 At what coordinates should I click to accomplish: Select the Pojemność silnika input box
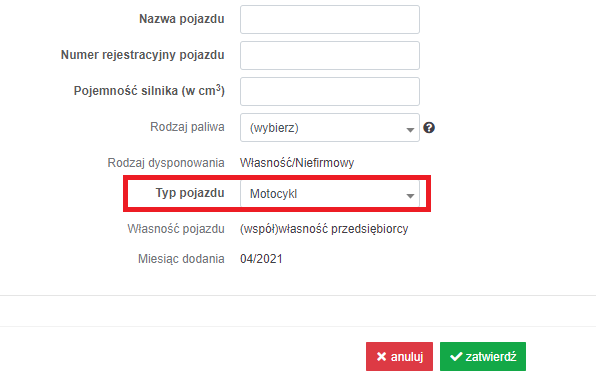click(x=330, y=92)
